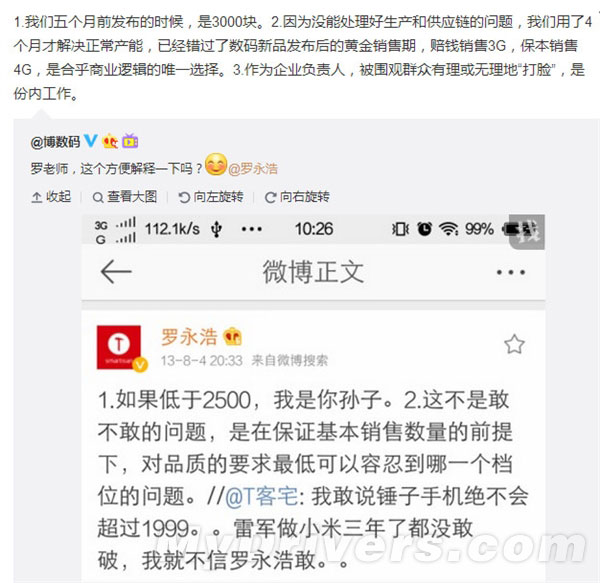Screen dimensions: 600x583
Task: Click 罗永浩's red Smartisan avatar
Action: (x=119, y=347)
